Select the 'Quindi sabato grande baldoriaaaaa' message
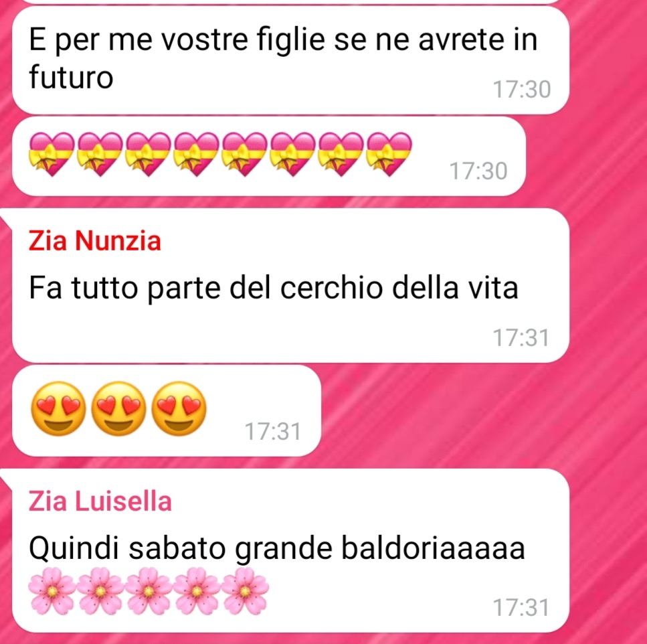 coord(290,551)
